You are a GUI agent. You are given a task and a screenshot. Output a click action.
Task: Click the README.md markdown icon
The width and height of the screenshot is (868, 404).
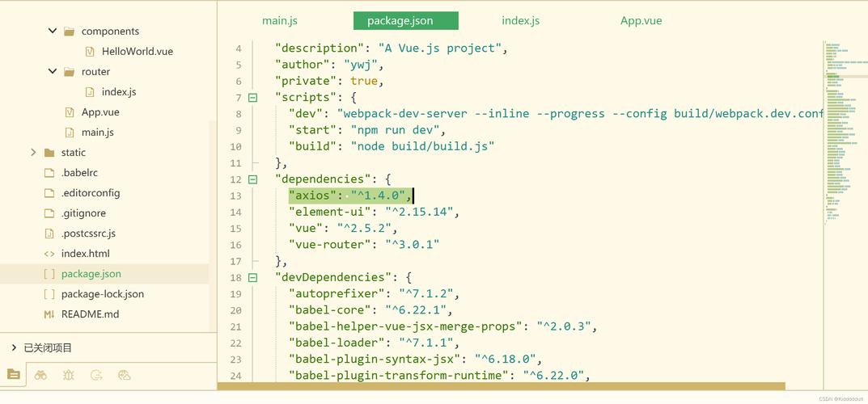pos(49,314)
